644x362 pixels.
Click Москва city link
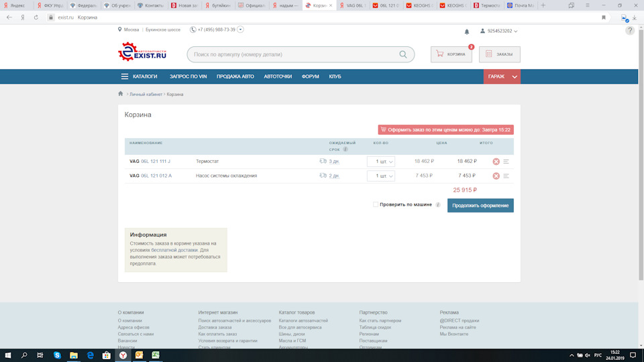pyautogui.click(x=131, y=29)
